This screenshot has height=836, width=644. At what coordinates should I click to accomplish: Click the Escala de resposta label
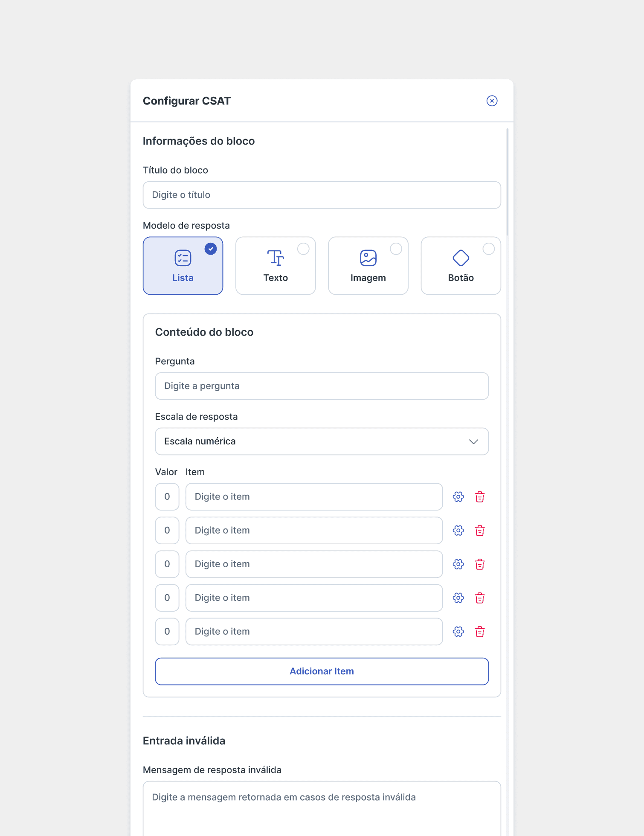point(197,417)
